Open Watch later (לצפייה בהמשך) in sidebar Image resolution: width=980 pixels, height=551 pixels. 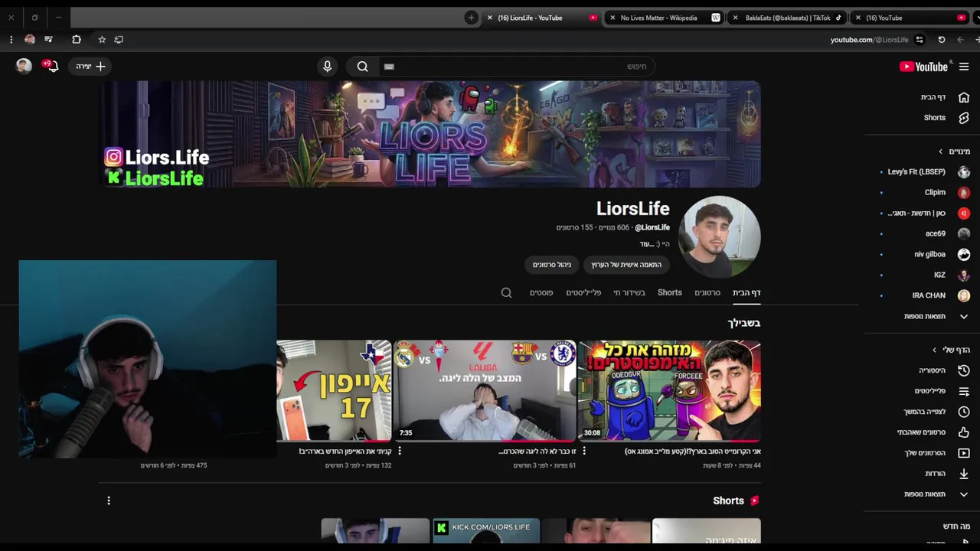tap(936, 412)
